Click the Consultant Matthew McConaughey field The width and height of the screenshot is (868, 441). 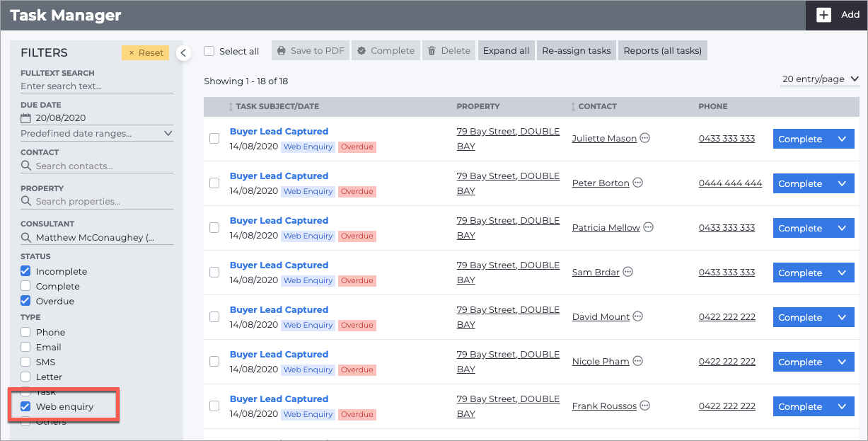coord(97,238)
